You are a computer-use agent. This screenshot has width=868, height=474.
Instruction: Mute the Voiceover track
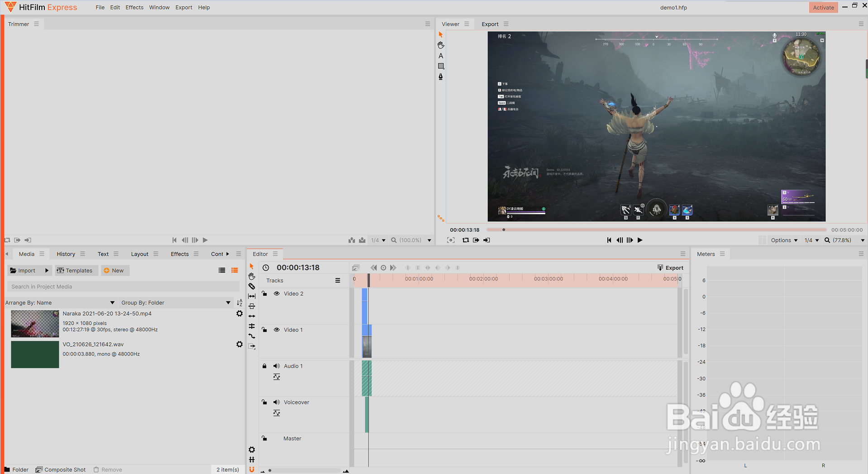click(x=277, y=402)
